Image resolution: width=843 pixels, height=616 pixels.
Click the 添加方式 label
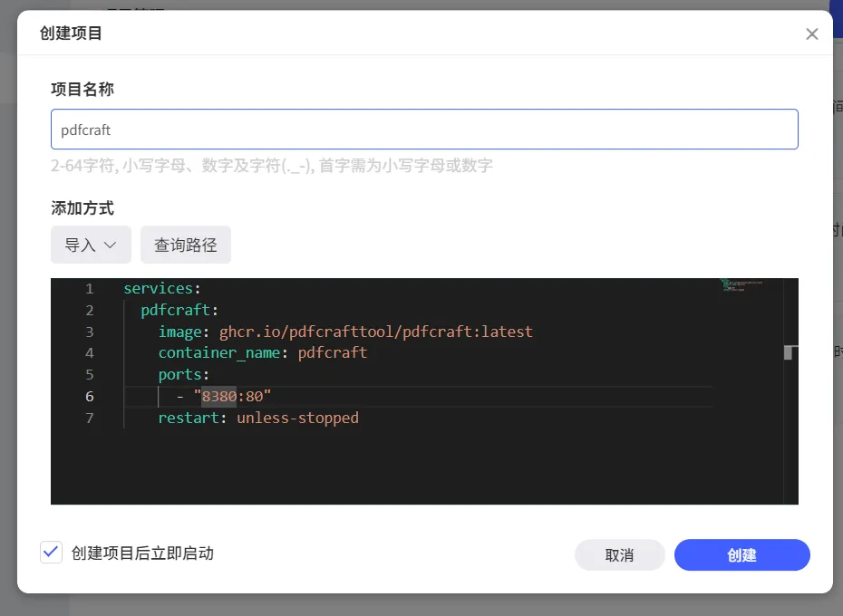pos(82,208)
